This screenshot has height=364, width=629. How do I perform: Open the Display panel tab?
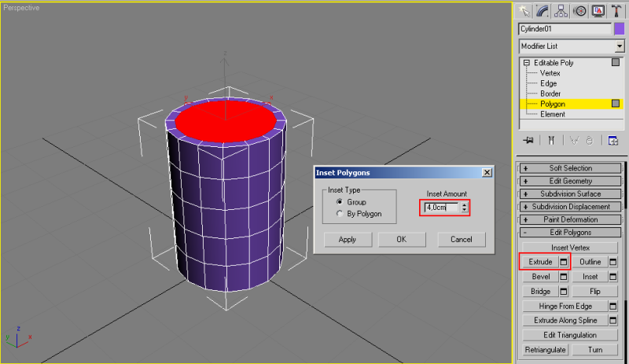(x=598, y=11)
